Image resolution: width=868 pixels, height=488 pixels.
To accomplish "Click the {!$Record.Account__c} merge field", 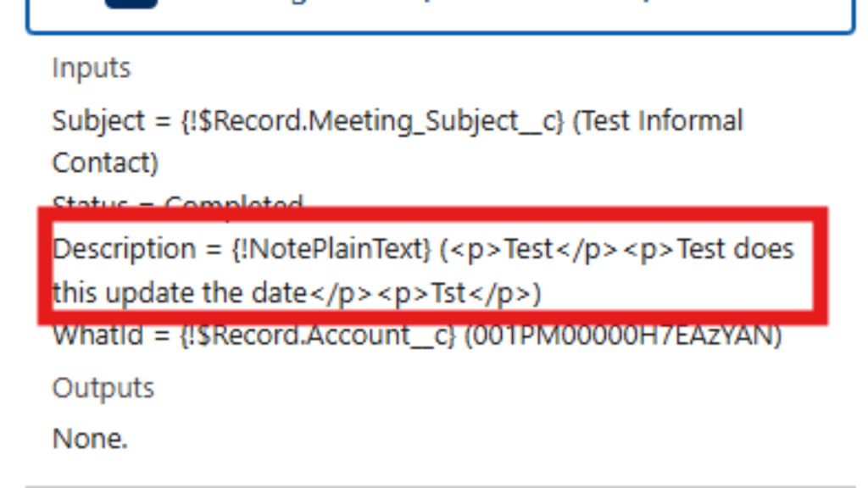I will 318,335.
